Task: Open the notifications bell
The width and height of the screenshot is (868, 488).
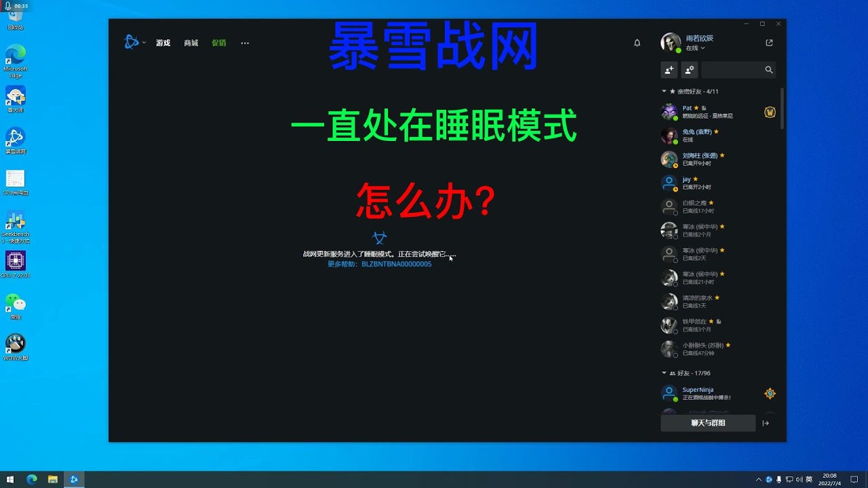Action: coord(637,43)
